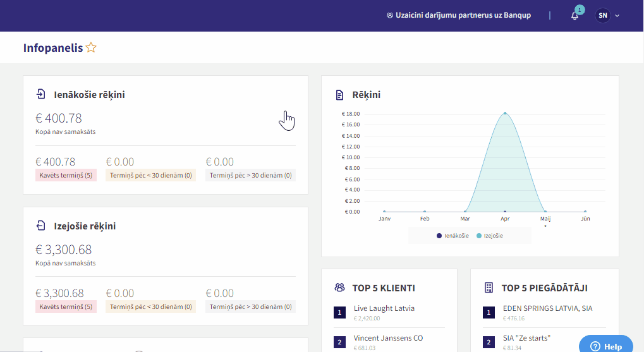
Task: Click the € 2,420.00 amount under Live Laught
Action: [367, 319]
